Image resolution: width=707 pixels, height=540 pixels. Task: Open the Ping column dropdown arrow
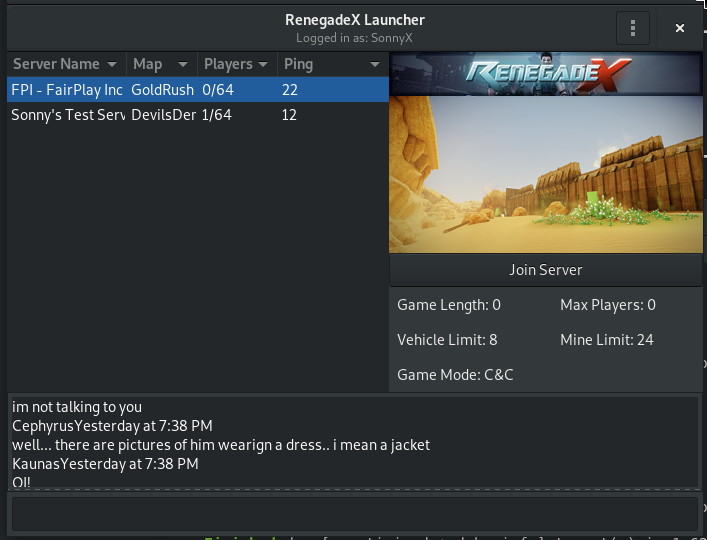[374, 64]
